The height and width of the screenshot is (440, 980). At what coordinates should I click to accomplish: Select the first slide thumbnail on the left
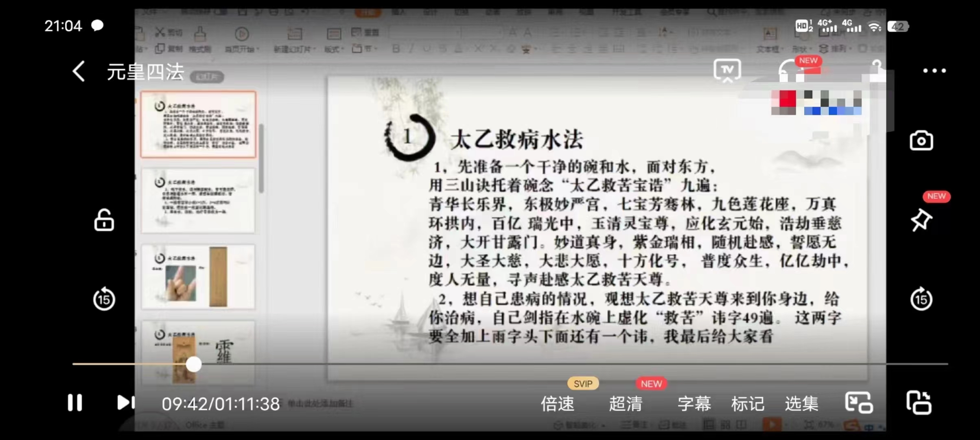[x=198, y=124]
